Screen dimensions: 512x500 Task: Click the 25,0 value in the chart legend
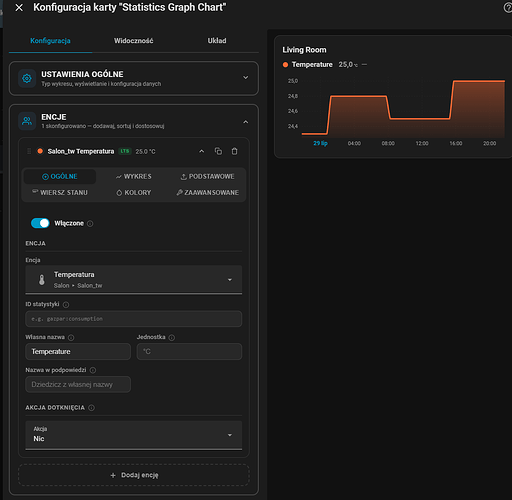[348, 65]
